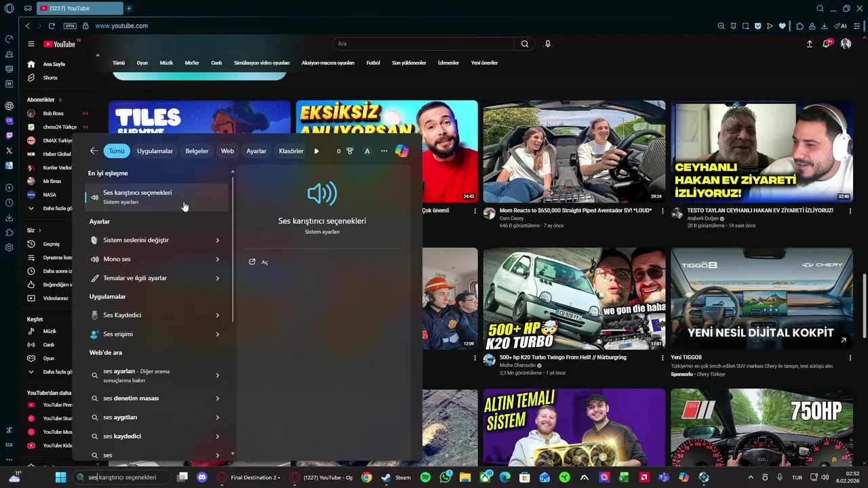Open ChatGPT in Opera GX sidebar

[9, 106]
